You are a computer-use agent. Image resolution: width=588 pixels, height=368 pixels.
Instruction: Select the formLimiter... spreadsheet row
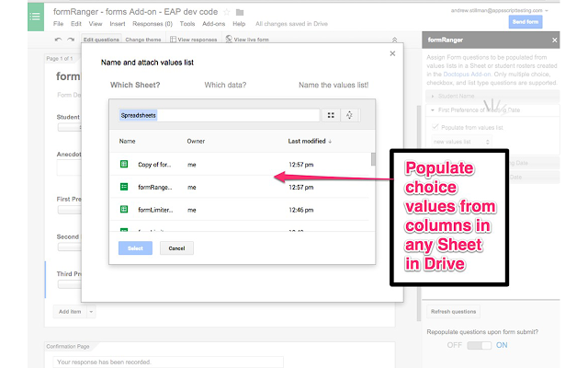[240, 209]
